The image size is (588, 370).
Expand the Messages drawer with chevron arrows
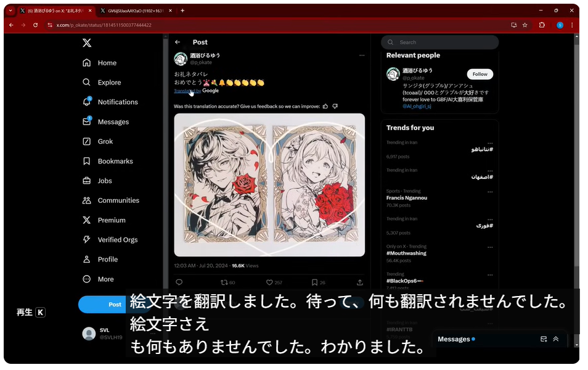pyautogui.click(x=555, y=339)
